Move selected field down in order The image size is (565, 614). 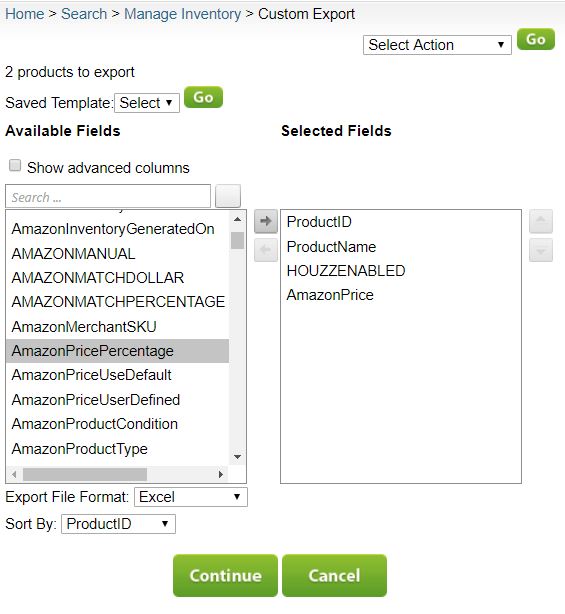point(541,250)
